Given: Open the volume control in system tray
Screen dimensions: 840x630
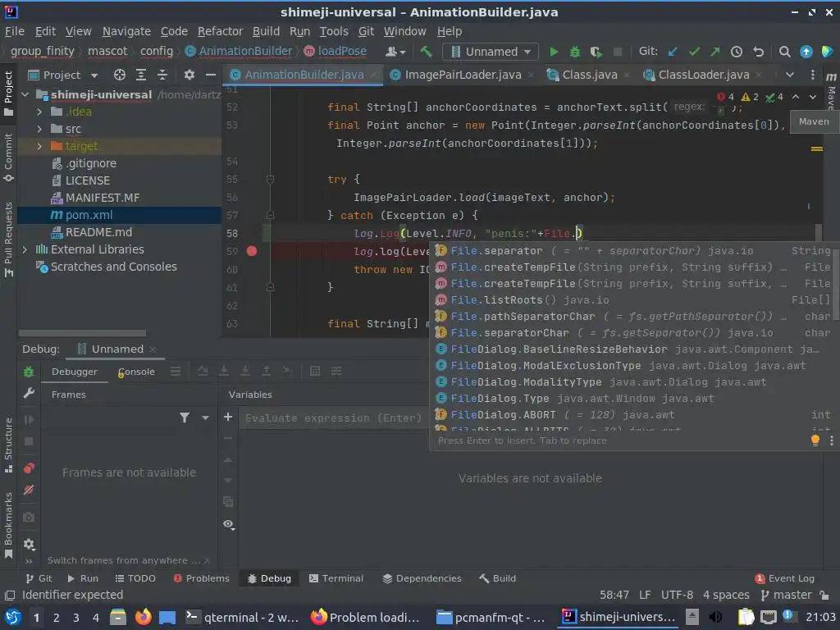Looking at the screenshot, I should [x=714, y=617].
